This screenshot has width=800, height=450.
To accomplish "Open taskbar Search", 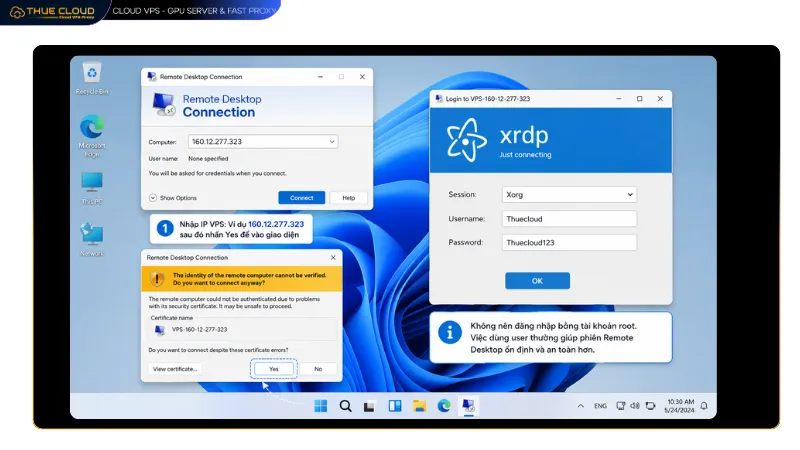I will [345, 406].
